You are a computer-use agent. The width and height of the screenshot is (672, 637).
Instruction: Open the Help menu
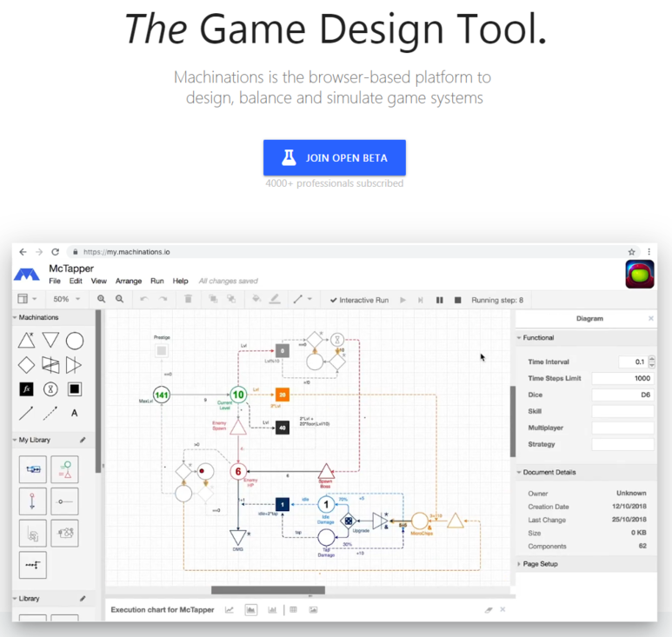coord(181,281)
